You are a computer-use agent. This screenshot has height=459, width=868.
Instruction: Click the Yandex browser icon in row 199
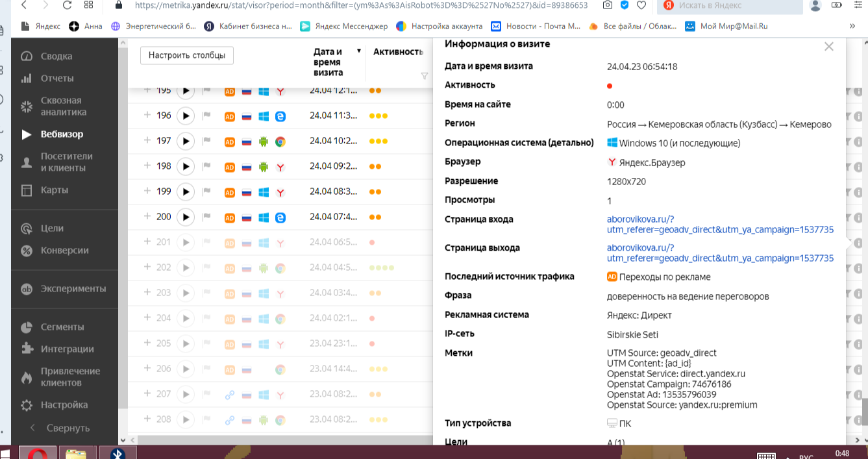coord(280,192)
